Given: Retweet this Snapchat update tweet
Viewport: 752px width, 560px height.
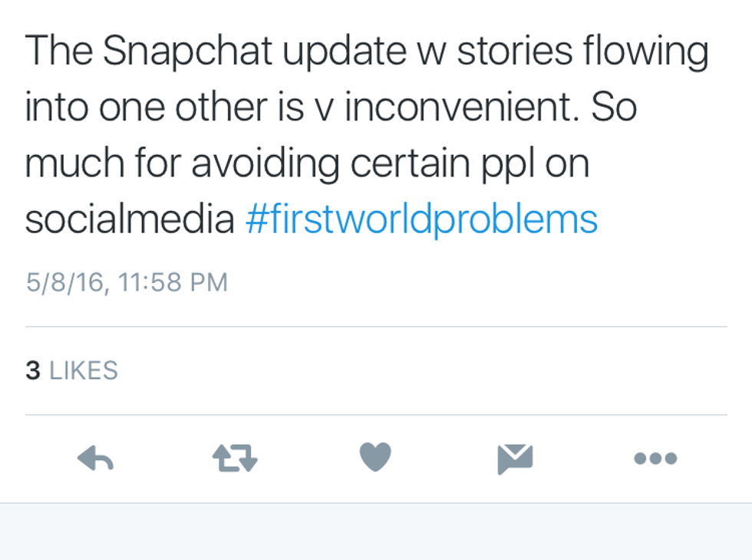Looking at the screenshot, I should pyautogui.click(x=235, y=459).
